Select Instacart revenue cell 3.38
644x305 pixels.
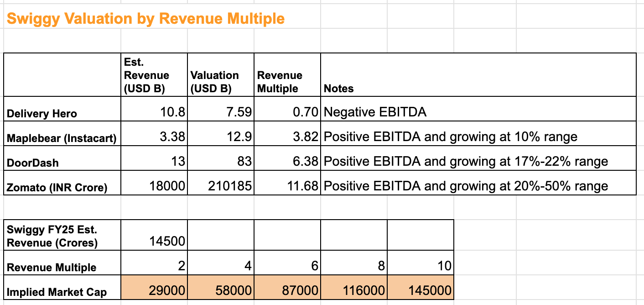click(x=154, y=133)
